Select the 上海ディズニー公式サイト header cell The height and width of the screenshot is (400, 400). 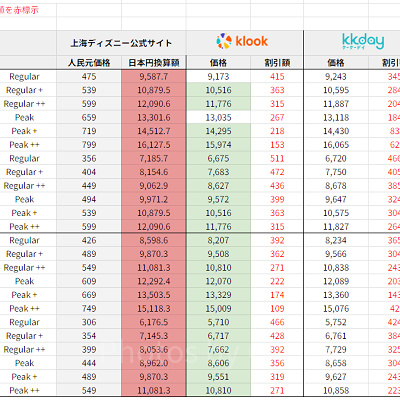(x=121, y=43)
